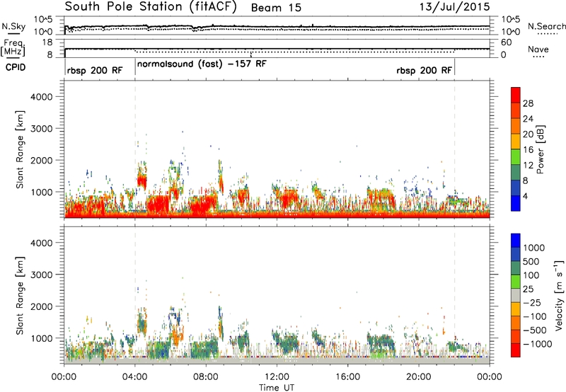
Task: Select the 'Freq. [MHz]' axis label
Action: 13,48
